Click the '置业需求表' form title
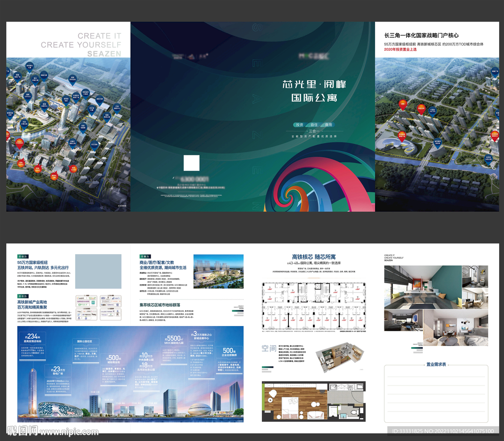This screenshot has height=441, width=504. [x=436, y=365]
